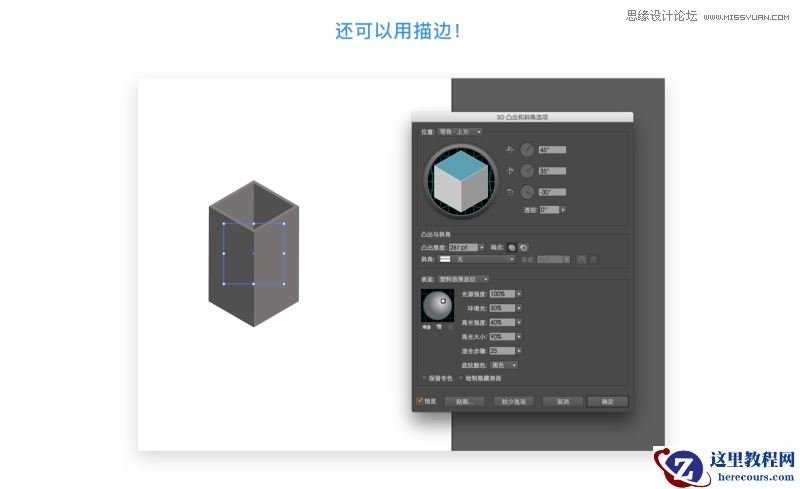Open the extrude depth slider arrow
This screenshot has width=800, height=489.
click(482, 247)
